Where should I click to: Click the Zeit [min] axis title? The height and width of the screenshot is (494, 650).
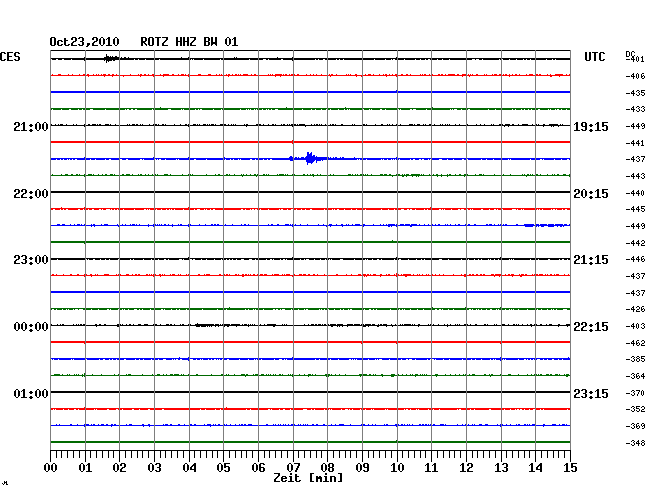308,478
